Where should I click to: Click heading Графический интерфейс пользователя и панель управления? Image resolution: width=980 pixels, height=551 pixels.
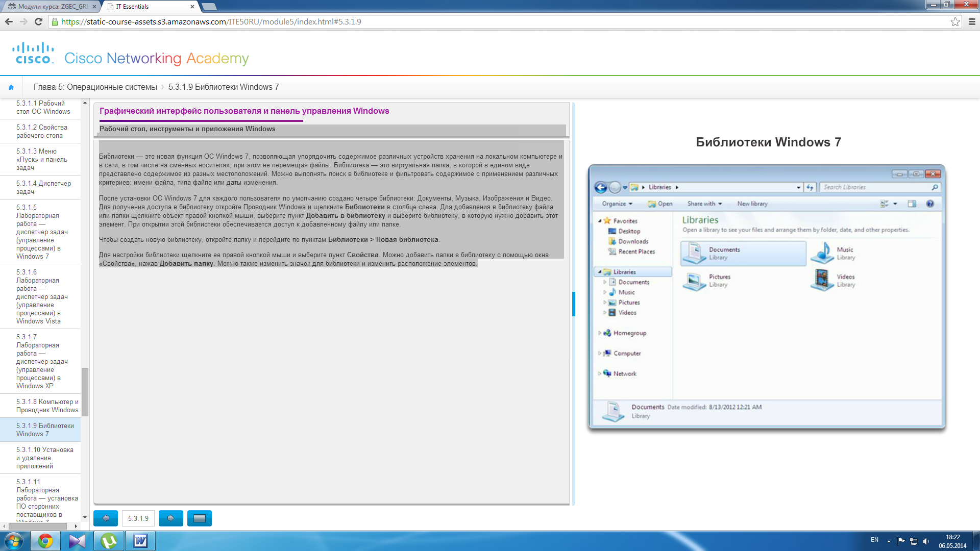click(244, 111)
